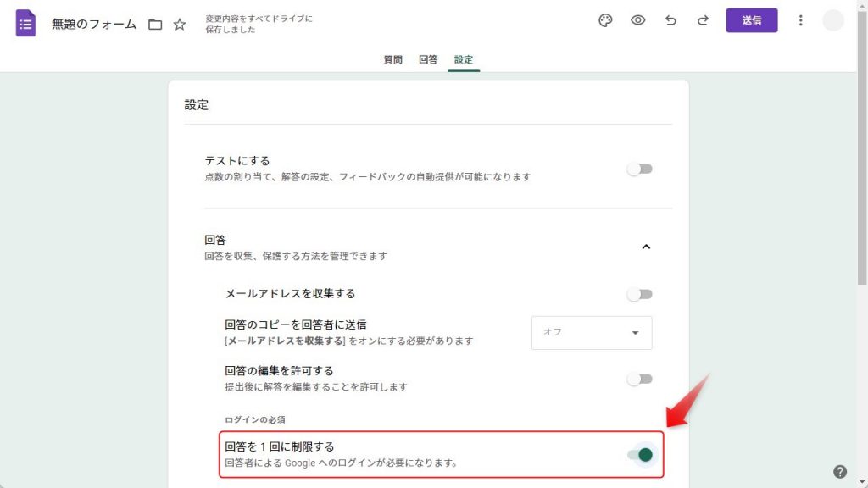Click the move-to-folder icon
This screenshot has width=868, height=488.
click(155, 25)
